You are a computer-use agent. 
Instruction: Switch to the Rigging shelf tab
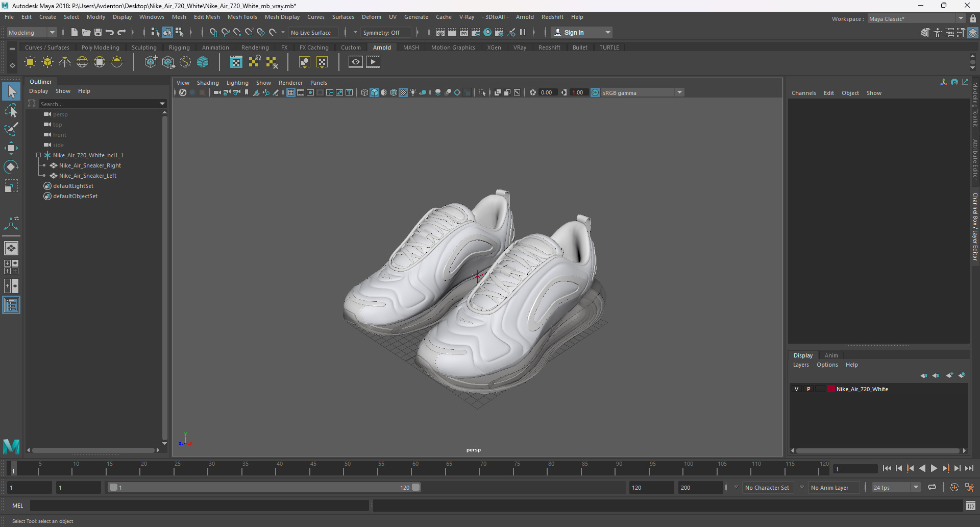(x=179, y=47)
